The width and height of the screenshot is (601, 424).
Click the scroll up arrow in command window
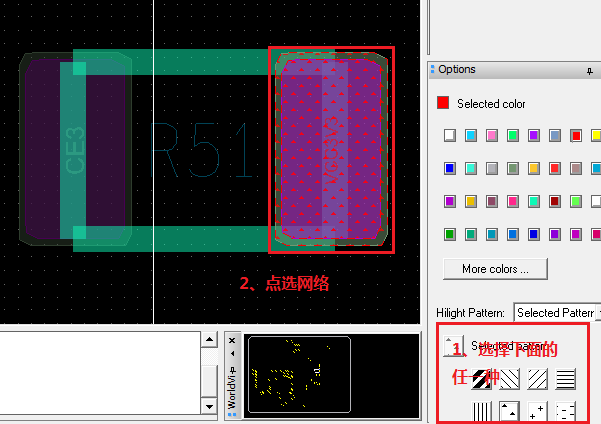pyautogui.click(x=210, y=341)
